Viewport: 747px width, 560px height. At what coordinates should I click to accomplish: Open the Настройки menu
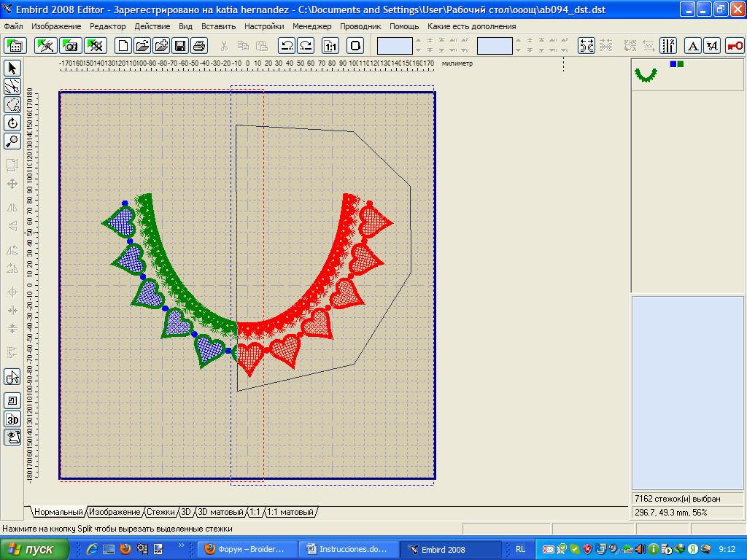264,26
